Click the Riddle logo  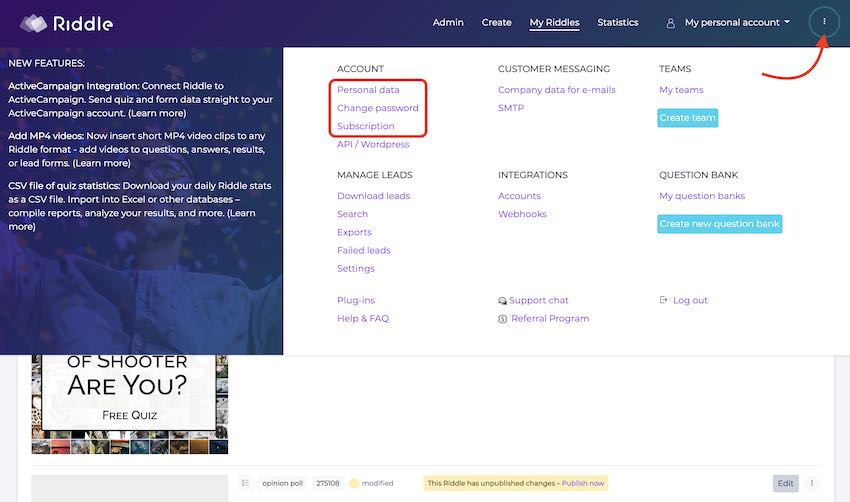(66, 22)
